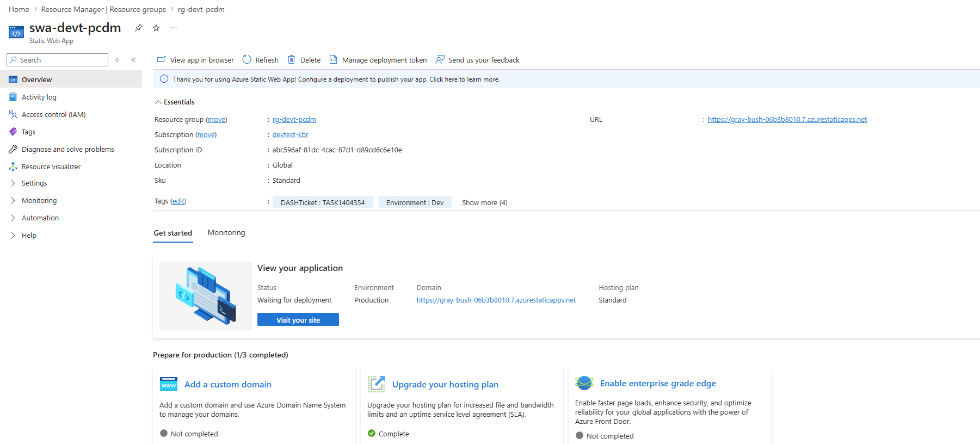Click the Refresh icon in toolbar

pyautogui.click(x=247, y=59)
